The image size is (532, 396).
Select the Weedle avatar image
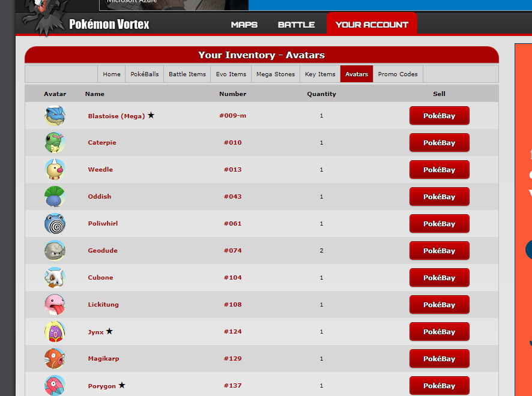coord(55,170)
